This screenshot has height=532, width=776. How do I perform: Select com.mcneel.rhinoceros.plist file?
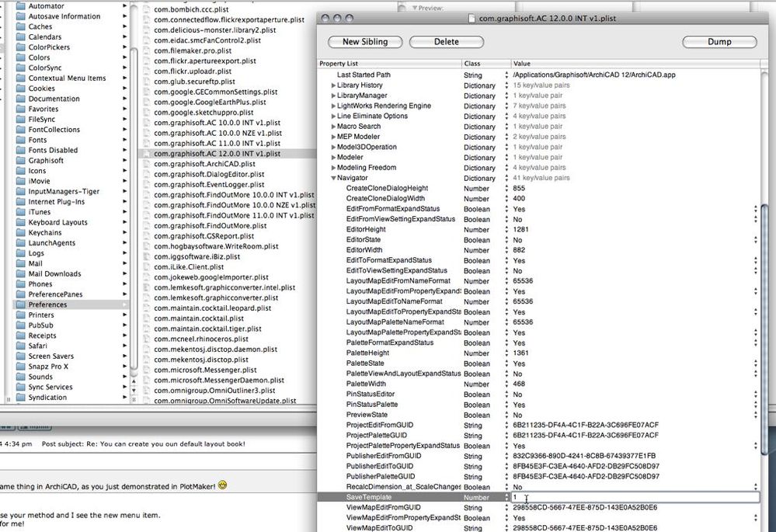tap(201, 339)
